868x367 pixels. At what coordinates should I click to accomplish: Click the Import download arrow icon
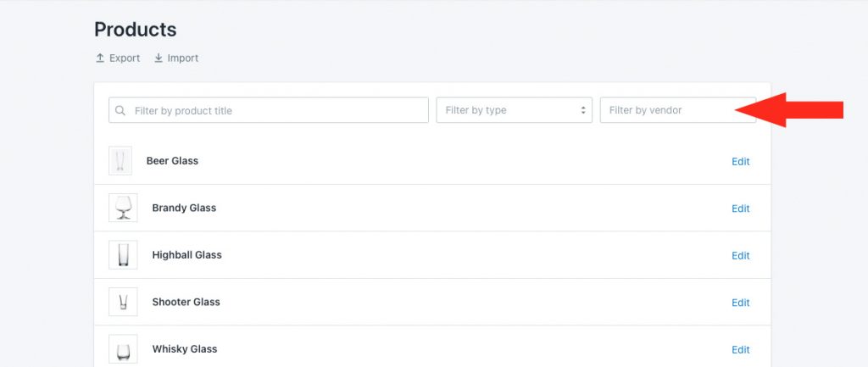pyautogui.click(x=159, y=58)
